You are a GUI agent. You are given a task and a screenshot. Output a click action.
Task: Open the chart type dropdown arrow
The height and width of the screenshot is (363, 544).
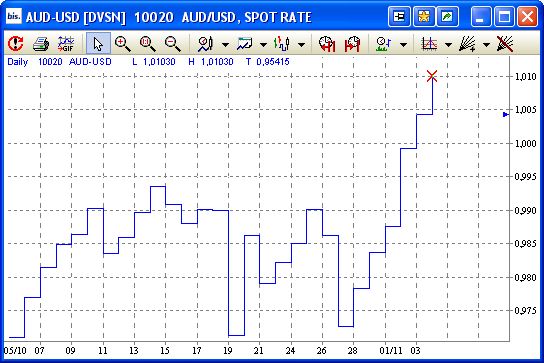(226, 44)
